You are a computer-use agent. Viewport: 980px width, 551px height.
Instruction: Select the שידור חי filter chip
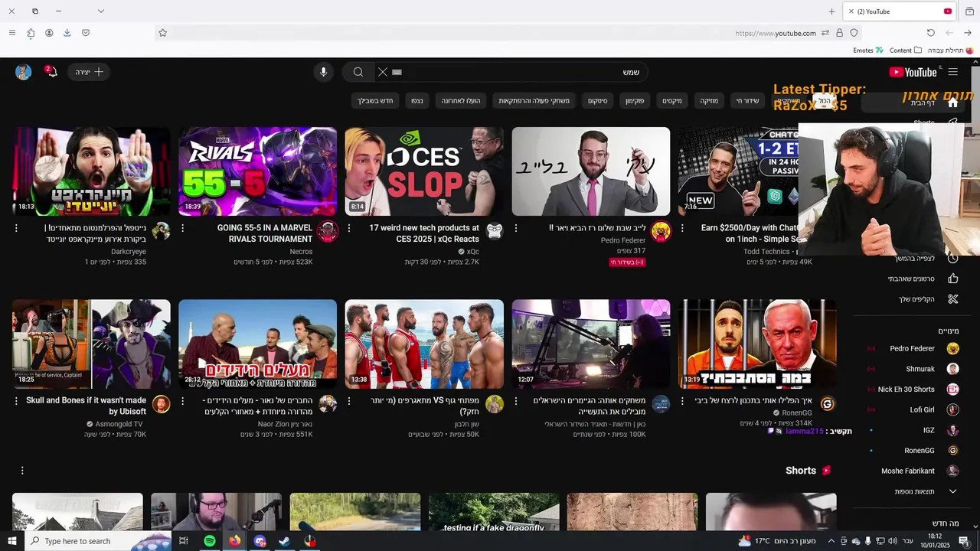[748, 101]
